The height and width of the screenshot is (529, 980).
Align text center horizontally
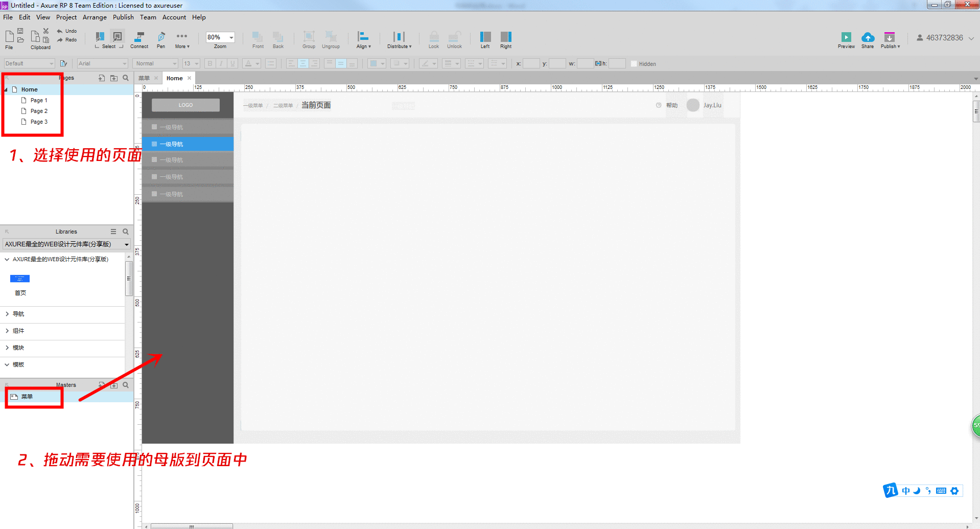tap(303, 63)
